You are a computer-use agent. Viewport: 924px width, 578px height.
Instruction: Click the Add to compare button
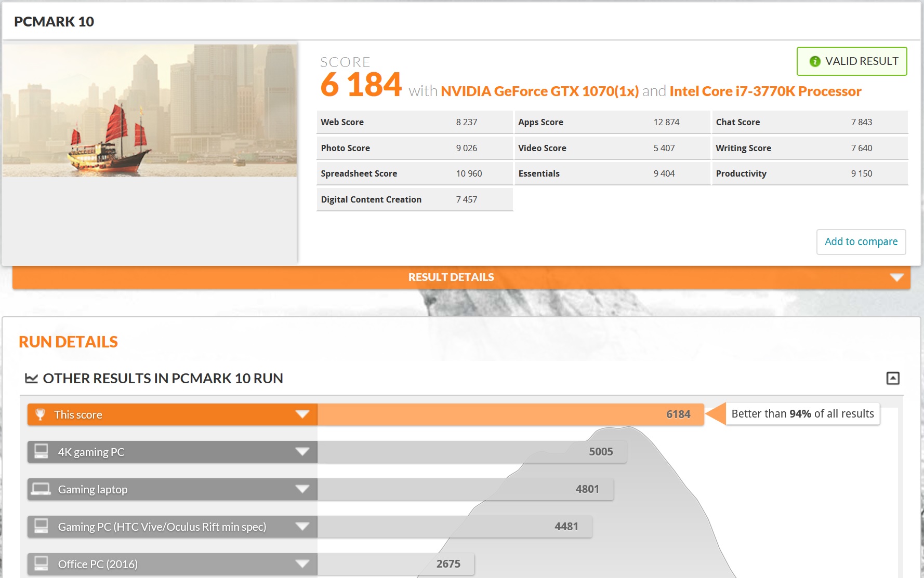[x=861, y=242]
